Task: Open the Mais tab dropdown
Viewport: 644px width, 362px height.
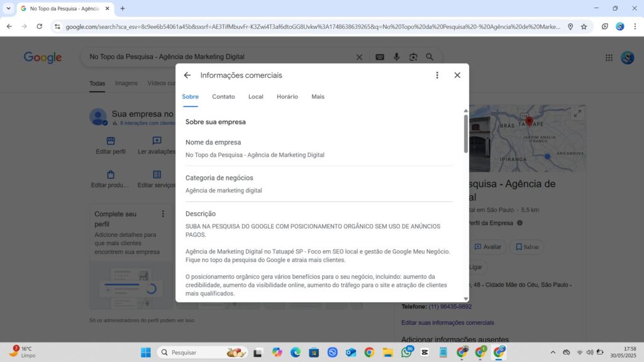Action: pos(318,97)
